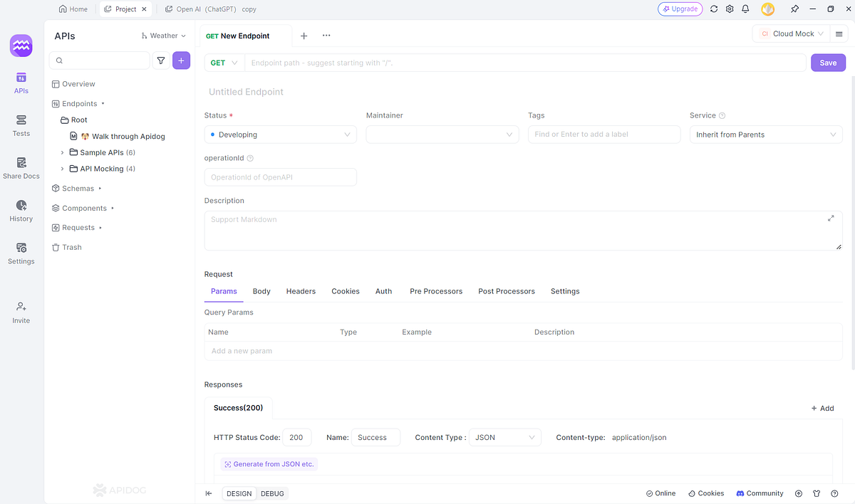Open the History panel

(x=21, y=211)
